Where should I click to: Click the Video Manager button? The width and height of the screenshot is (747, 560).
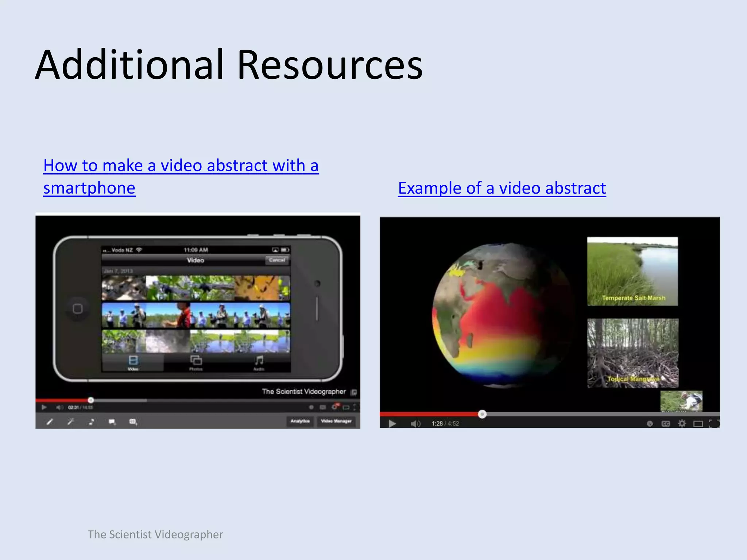[336, 421]
